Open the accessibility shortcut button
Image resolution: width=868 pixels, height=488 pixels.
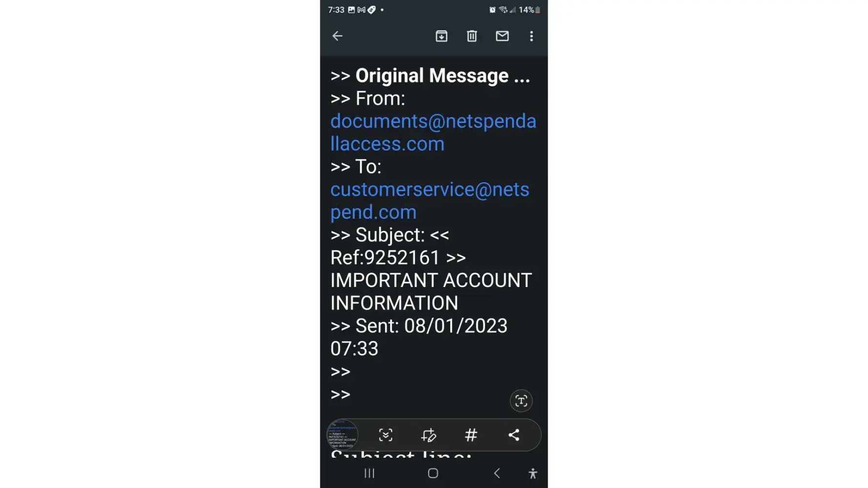tap(533, 473)
